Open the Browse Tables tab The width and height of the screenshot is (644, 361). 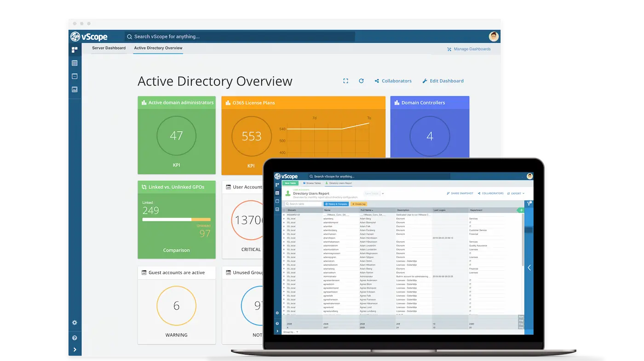pyautogui.click(x=312, y=183)
